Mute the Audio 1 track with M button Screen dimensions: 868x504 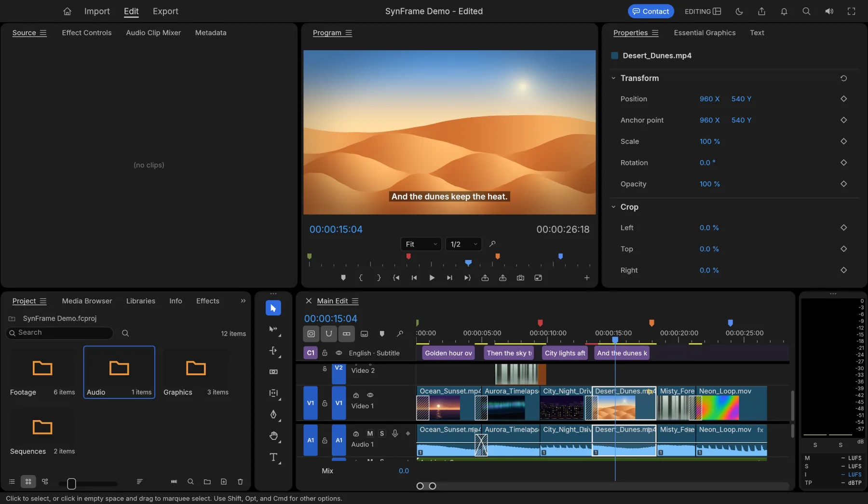[x=370, y=434]
